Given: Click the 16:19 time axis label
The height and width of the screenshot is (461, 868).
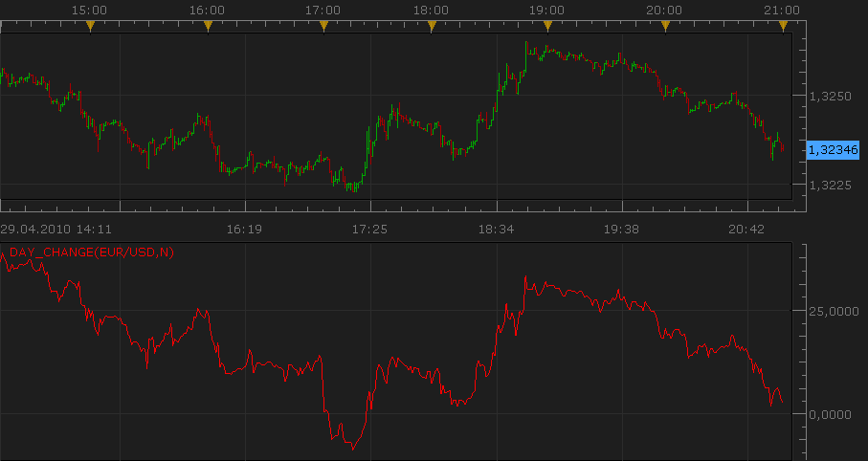Looking at the screenshot, I should pos(244,230).
